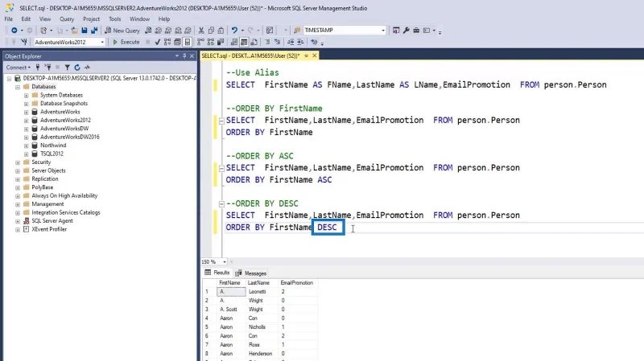Click the navigate backward toolbar icon
The image size is (644, 361).
(x=14, y=31)
